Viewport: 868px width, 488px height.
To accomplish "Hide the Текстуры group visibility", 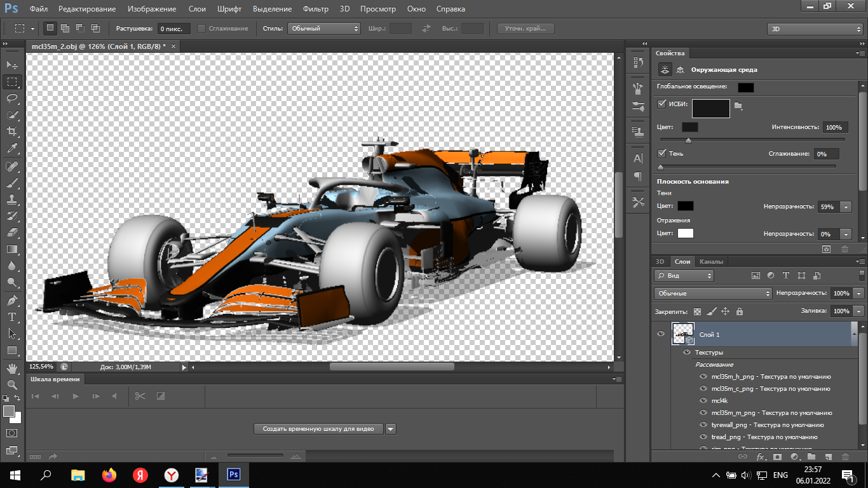I will (x=687, y=352).
